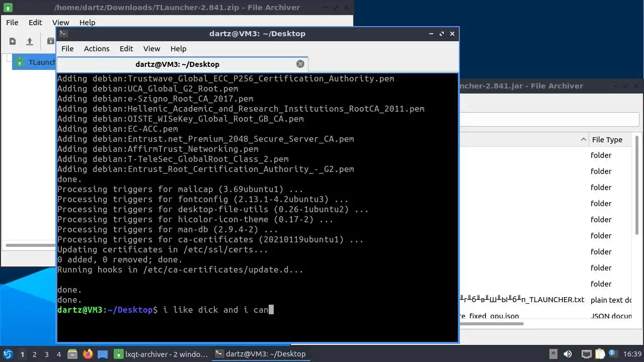Click the update notifier tray icon
Image resolution: width=644 pixels, height=362 pixels.
click(613, 354)
